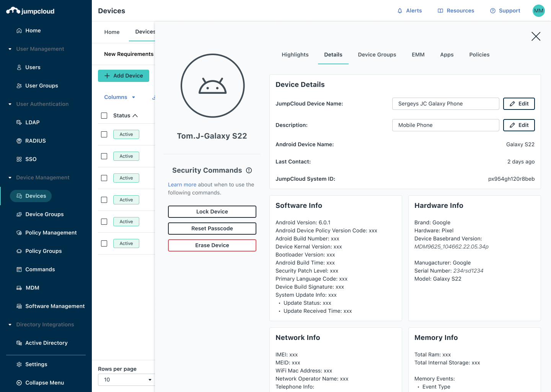Open the Policies tab

[479, 55]
